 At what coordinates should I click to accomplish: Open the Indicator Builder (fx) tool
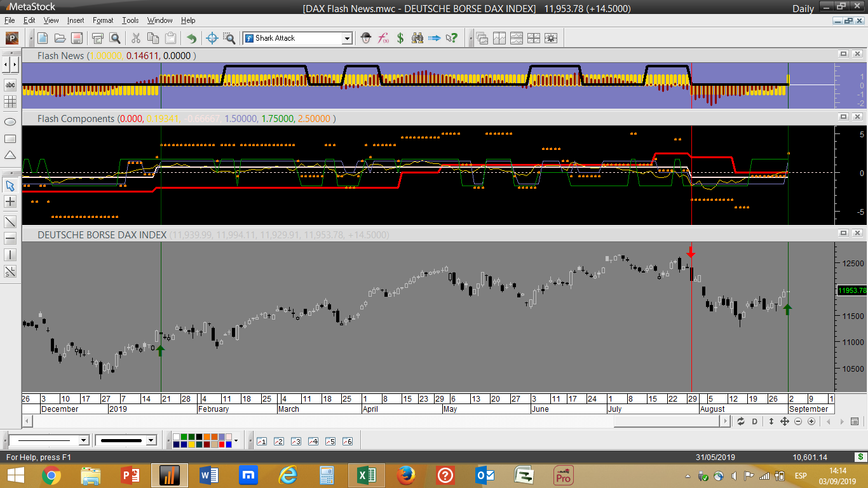click(x=383, y=38)
